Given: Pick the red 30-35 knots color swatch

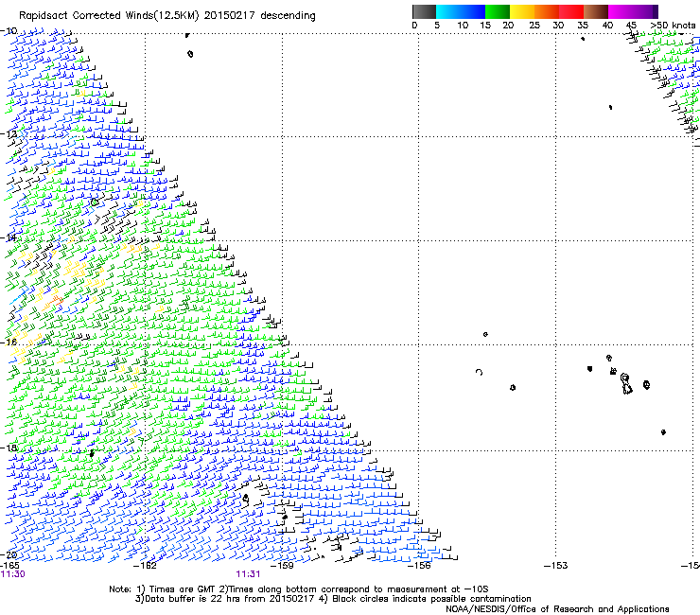Looking at the screenshot, I should [x=571, y=11].
